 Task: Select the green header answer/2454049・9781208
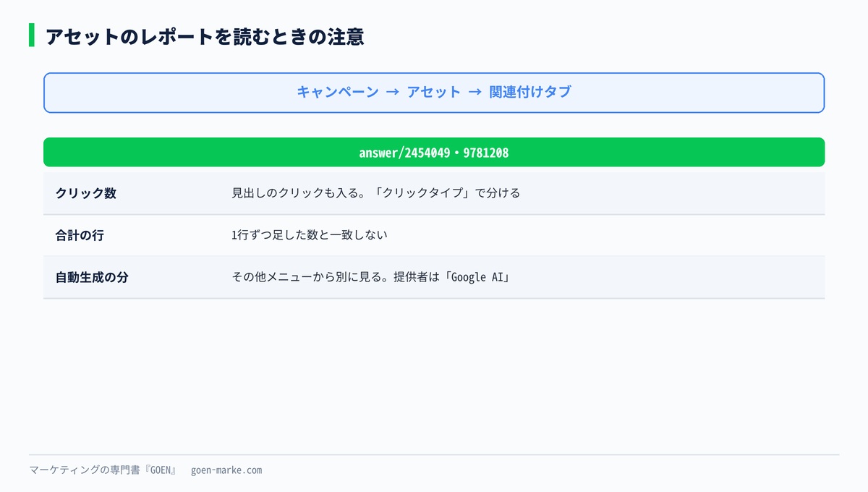click(434, 153)
